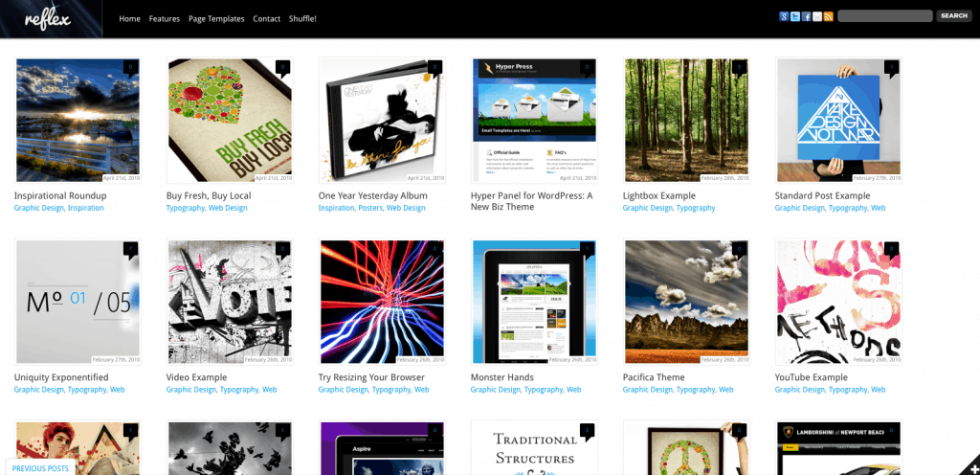Click Typography category under Lightbox Example
The height and width of the screenshot is (475, 980).
pos(696,208)
